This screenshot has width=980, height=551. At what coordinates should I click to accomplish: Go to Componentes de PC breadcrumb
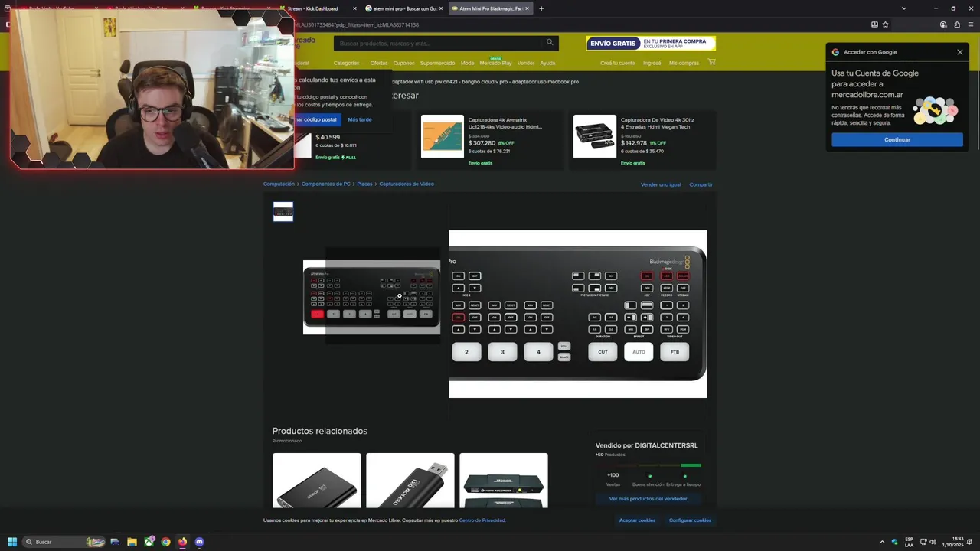(x=325, y=184)
